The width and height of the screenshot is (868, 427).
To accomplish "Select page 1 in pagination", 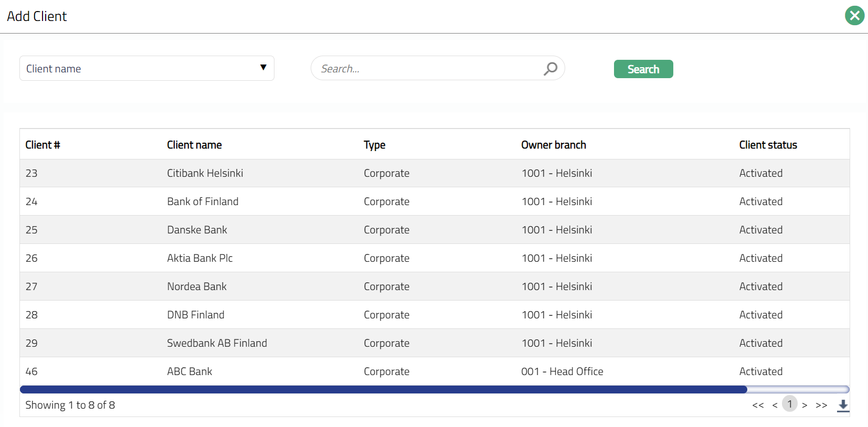I will click(789, 404).
